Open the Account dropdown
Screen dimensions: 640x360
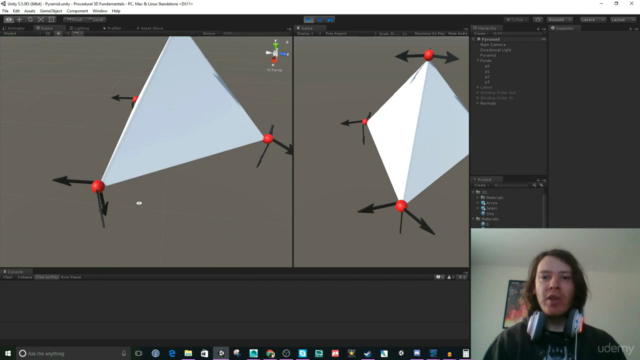click(560, 20)
